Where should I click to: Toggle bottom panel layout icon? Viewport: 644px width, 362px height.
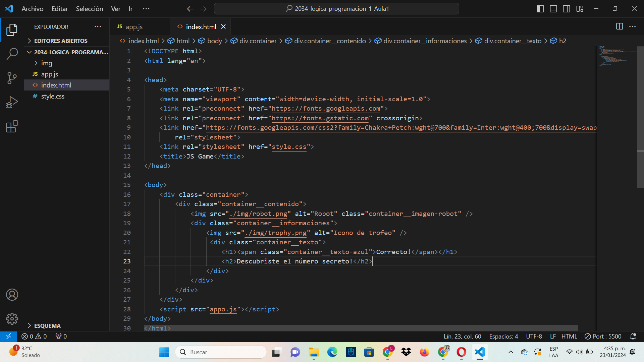[x=553, y=9]
